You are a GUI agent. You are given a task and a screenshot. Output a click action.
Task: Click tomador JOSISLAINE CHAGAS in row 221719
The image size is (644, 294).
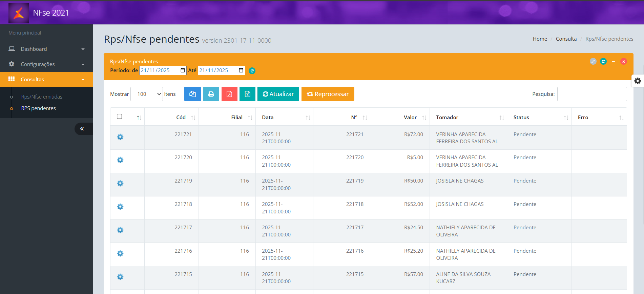coord(460,181)
